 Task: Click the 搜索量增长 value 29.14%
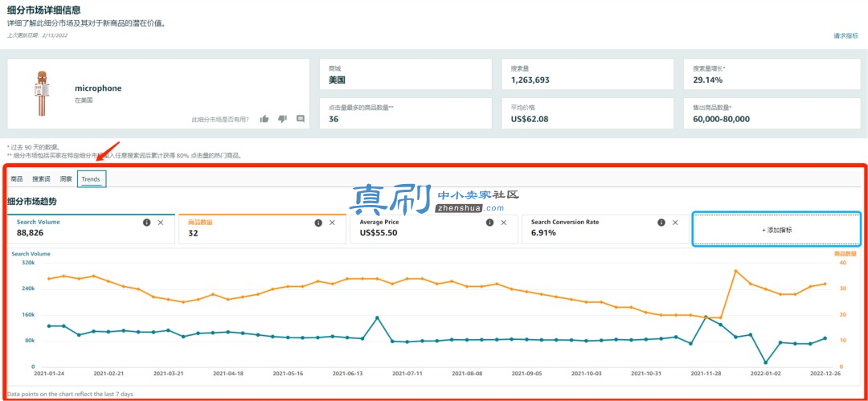pos(707,80)
